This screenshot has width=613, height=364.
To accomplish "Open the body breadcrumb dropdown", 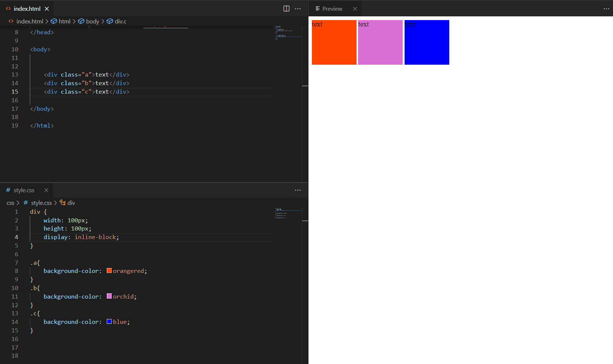I will 92,21.
